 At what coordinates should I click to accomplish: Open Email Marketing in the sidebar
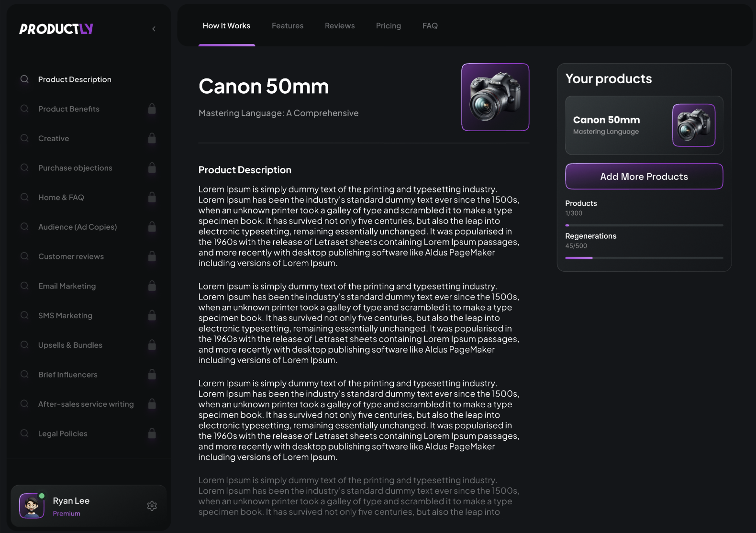67,286
